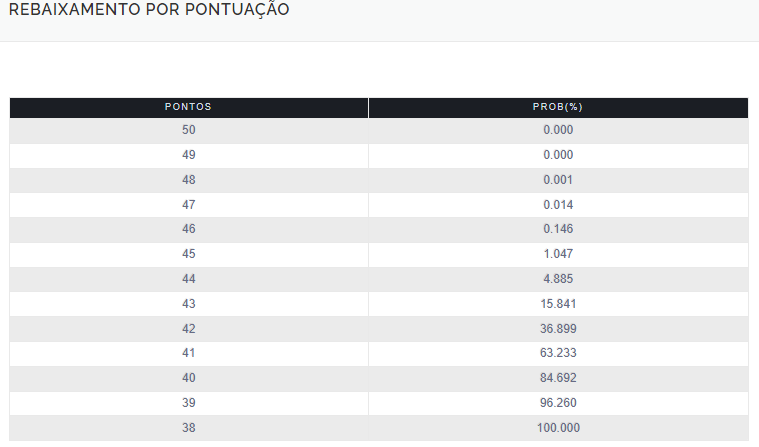759x447 pixels.
Task: Select probability value 96.260
Action: [x=558, y=403]
